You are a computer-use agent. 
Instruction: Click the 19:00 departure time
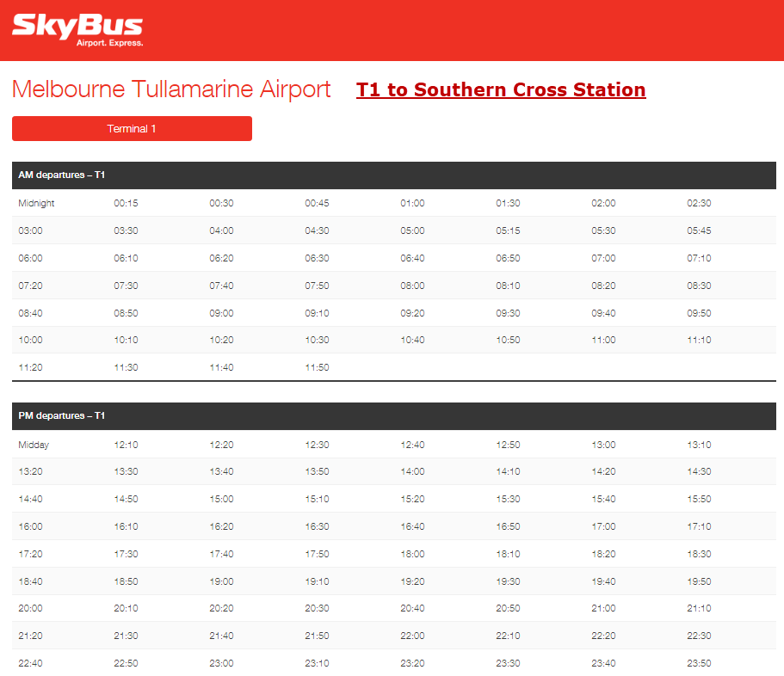pos(221,581)
